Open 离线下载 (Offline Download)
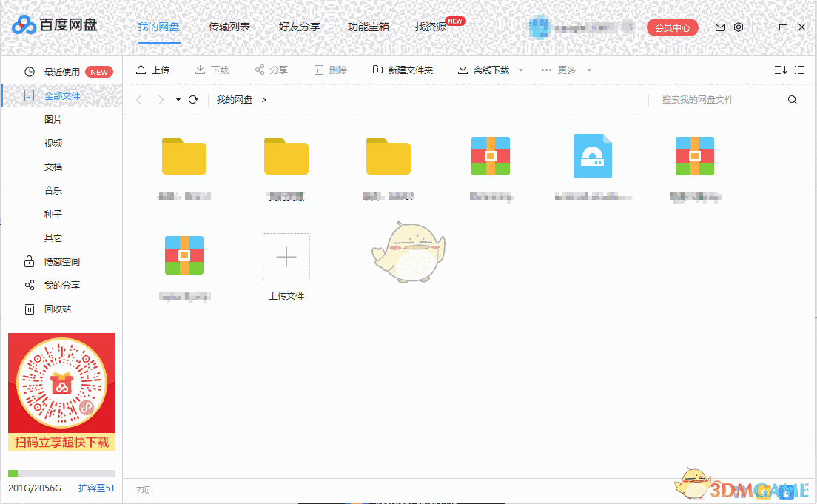 [x=488, y=70]
